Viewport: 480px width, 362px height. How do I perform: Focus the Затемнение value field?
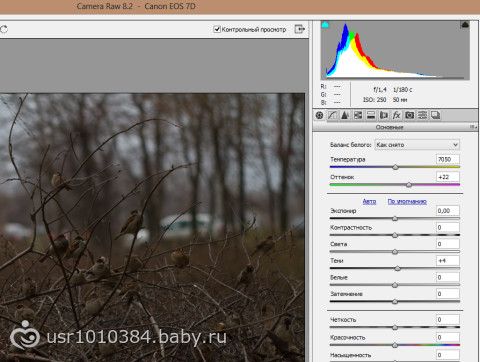tap(448, 294)
